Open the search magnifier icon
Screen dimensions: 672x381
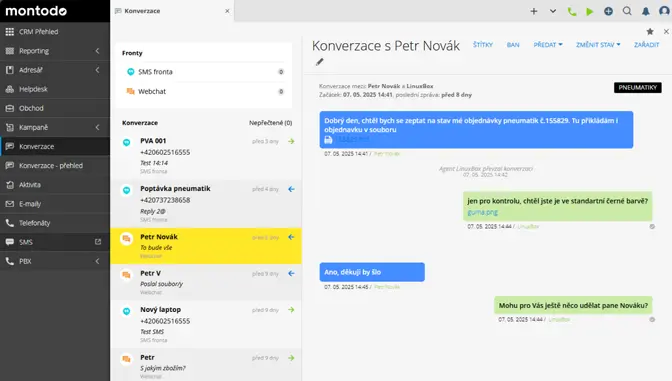pyautogui.click(x=627, y=11)
